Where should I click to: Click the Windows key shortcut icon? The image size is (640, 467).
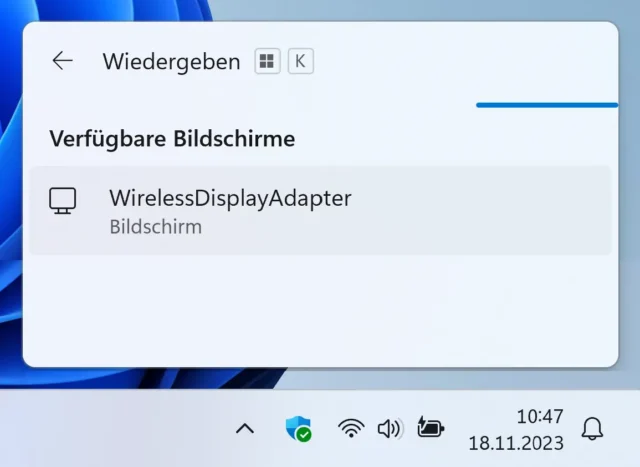(x=267, y=61)
